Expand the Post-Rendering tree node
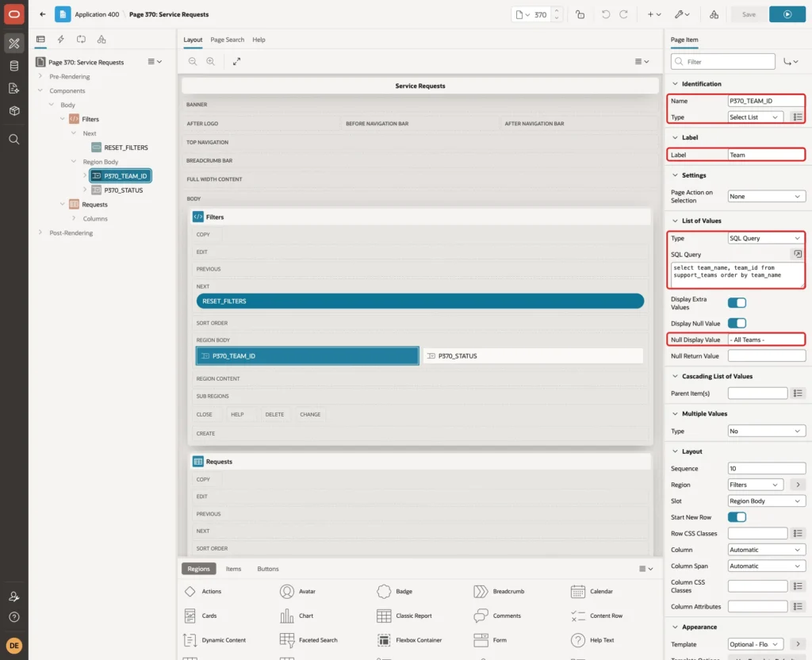 pyautogui.click(x=40, y=232)
